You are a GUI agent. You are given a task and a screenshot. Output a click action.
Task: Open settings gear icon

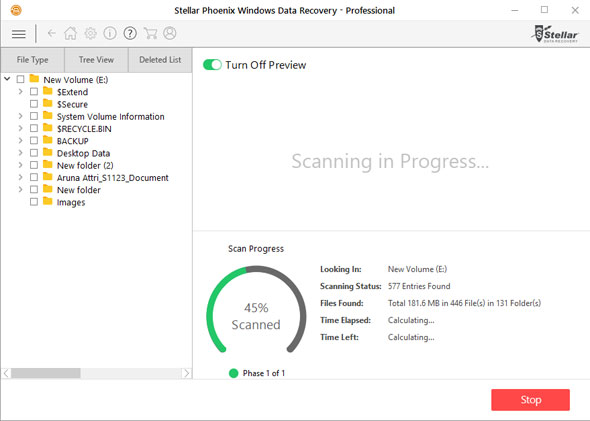click(90, 33)
